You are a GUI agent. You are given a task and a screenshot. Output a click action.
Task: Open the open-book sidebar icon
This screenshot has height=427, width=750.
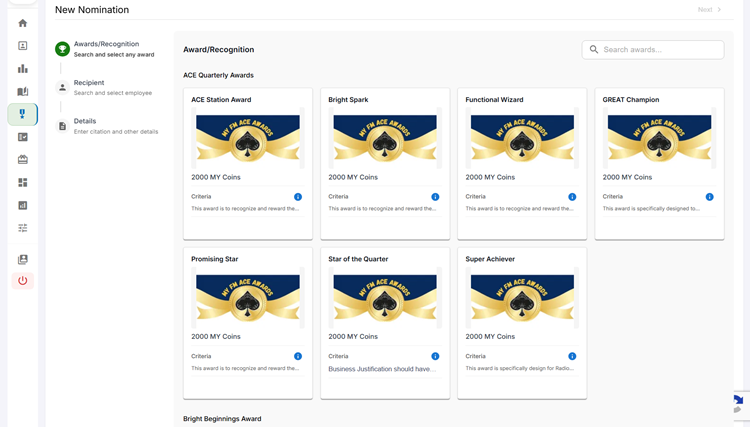[22, 91]
